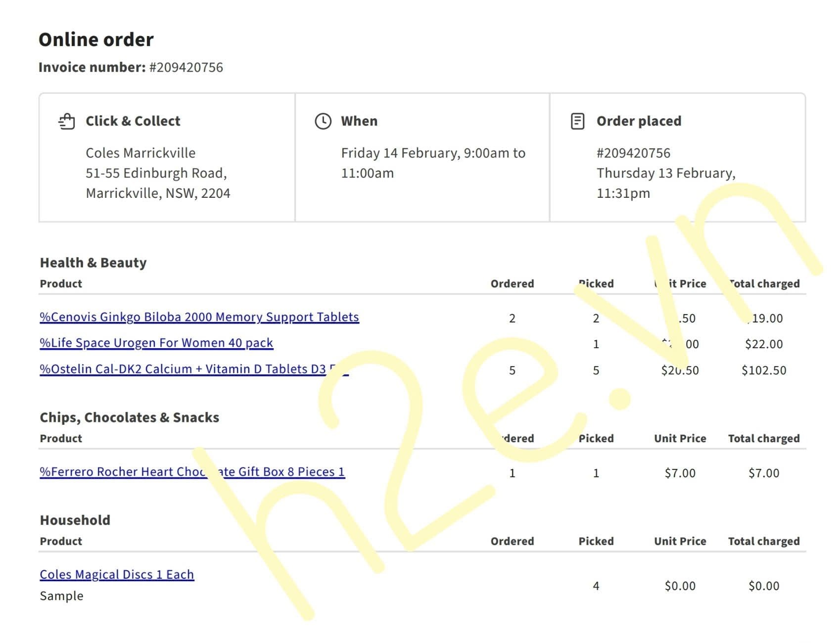
Task: Click the Sample label under Magical Discs
Action: click(x=61, y=596)
